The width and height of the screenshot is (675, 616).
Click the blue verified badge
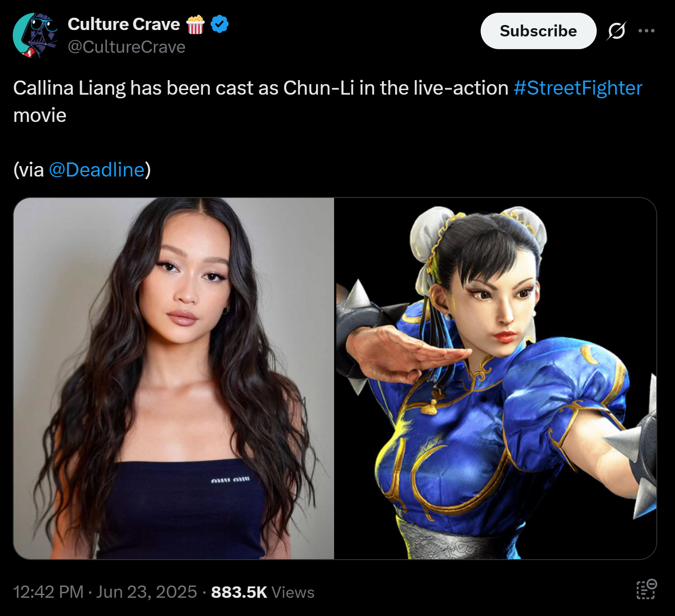click(219, 24)
